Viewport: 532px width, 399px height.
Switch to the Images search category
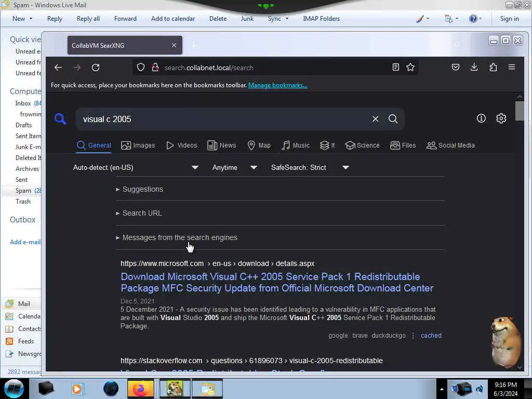pyautogui.click(x=138, y=145)
